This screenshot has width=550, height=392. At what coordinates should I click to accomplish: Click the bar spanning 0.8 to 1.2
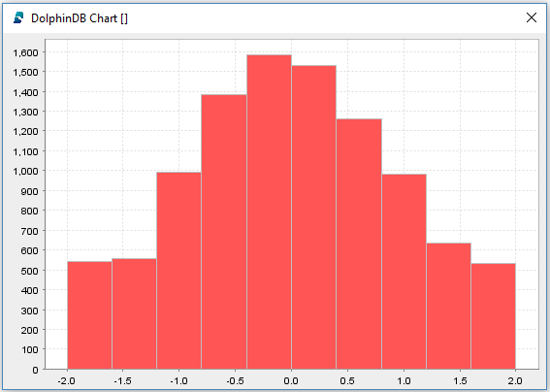404,272
